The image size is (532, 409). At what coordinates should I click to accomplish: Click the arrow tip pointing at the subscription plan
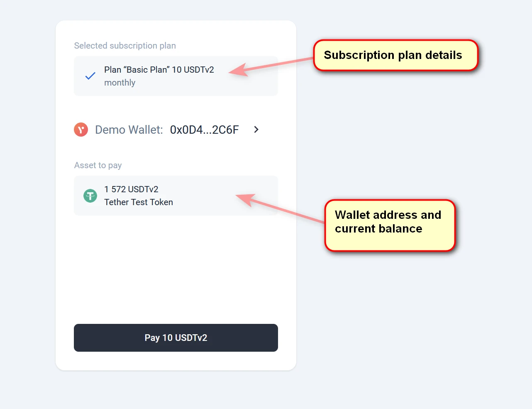pos(231,71)
